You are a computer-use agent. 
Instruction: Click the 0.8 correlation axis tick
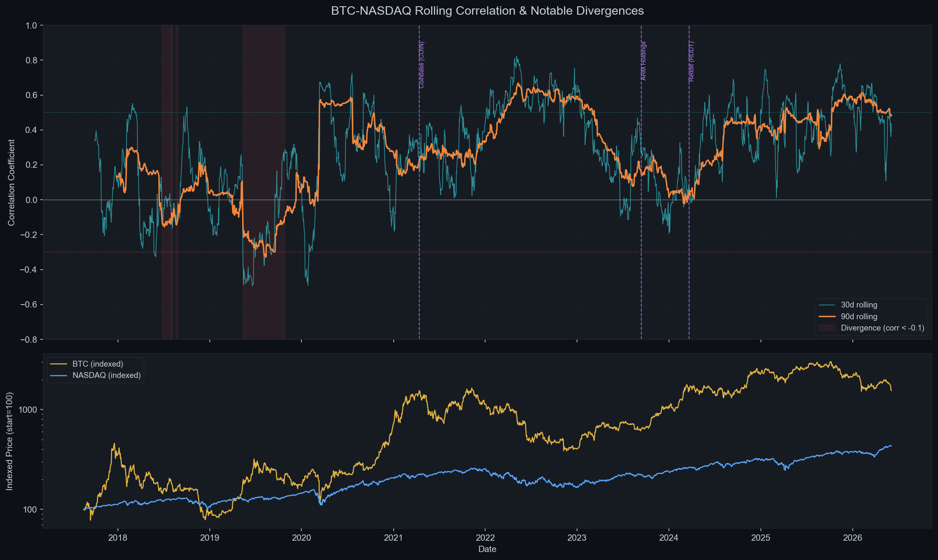[x=31, y=60]
